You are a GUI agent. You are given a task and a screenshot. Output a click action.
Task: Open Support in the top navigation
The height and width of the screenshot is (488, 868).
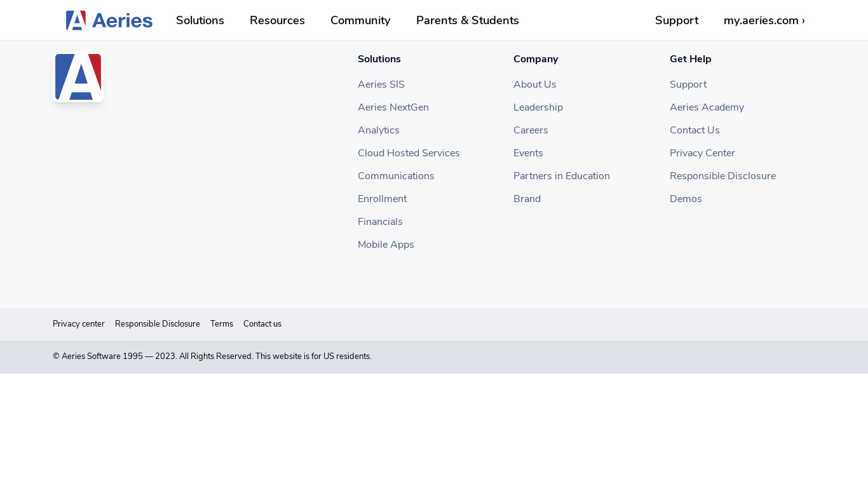point(676,20)
